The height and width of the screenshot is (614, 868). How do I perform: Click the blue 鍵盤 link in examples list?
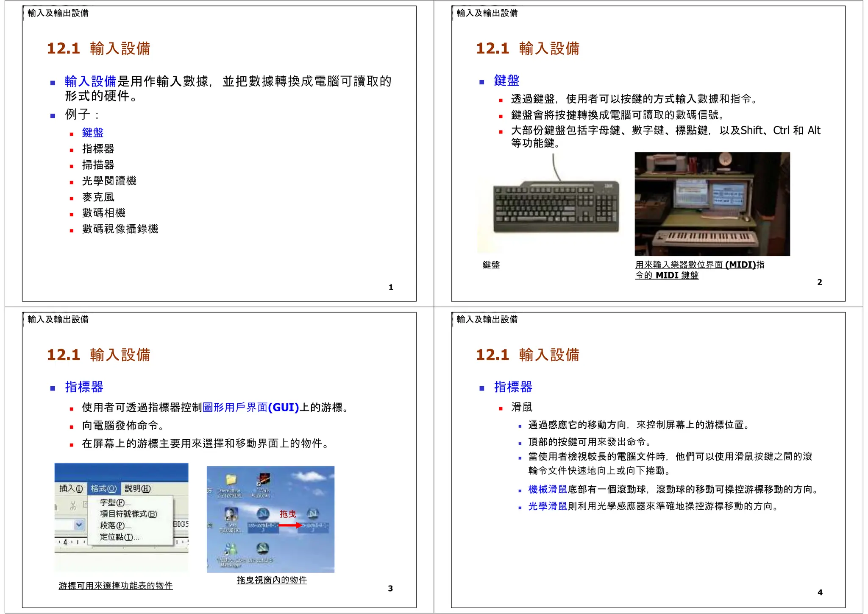click(x=93, y=133)
